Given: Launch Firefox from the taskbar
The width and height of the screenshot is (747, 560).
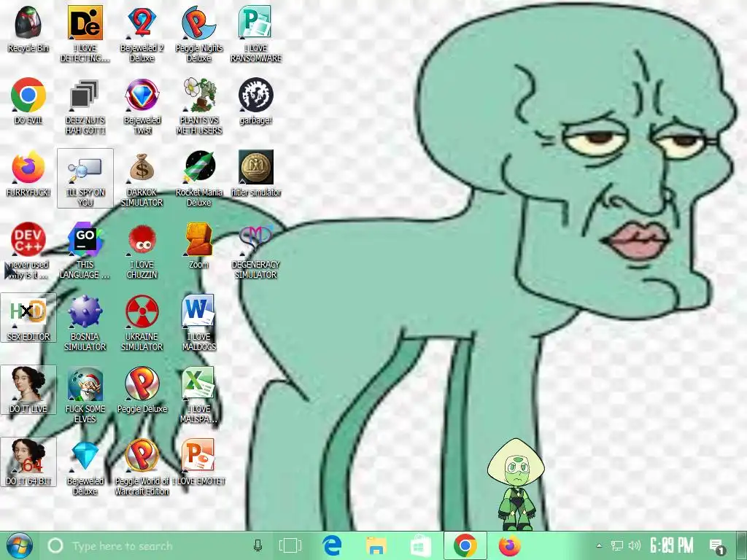Looking at the screenshot, I should click(x=510, y=545).
